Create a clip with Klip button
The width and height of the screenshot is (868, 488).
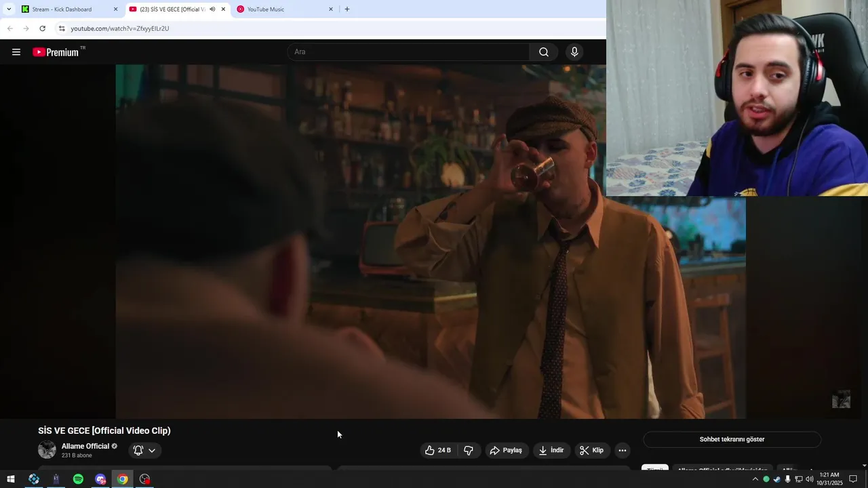(x=591, y=450)
